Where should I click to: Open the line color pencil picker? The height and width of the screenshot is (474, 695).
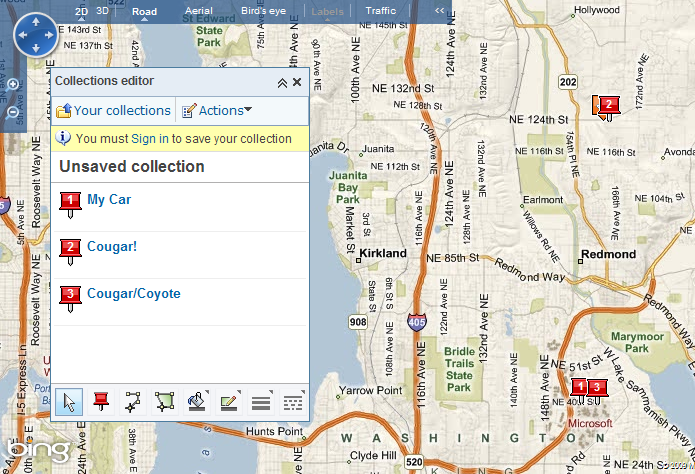click(229, 402)
